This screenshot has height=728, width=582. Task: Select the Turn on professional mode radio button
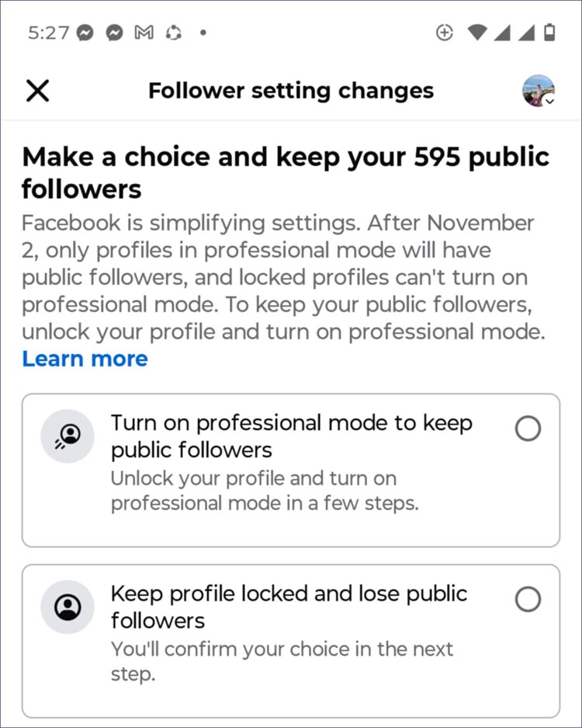tap(528, 428)
